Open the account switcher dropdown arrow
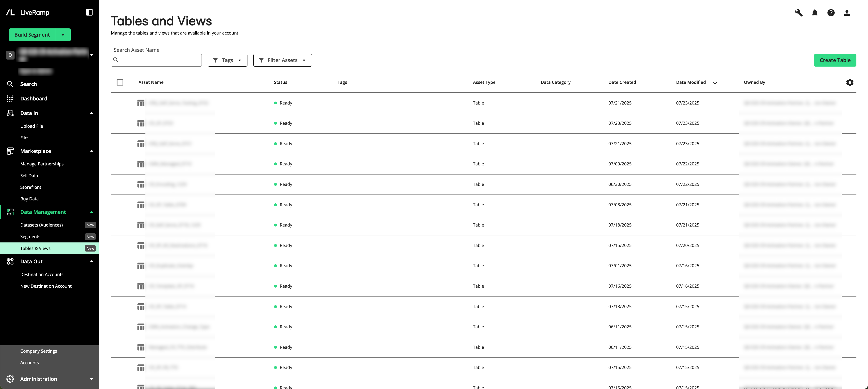 tap(92, 55)
